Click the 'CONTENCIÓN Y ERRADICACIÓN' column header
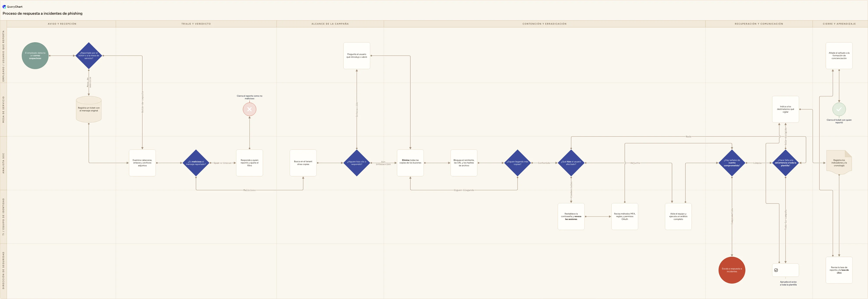 (544, 24)
